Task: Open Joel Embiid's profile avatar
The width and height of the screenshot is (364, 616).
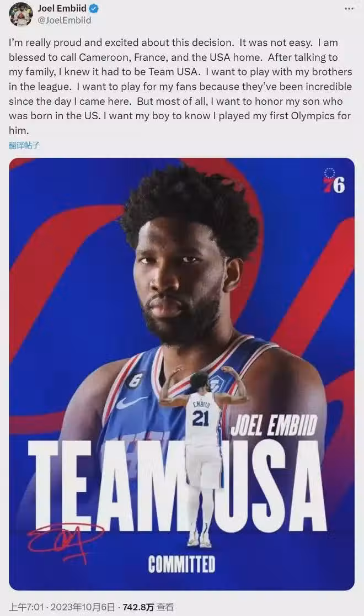Action: [21, 14]
